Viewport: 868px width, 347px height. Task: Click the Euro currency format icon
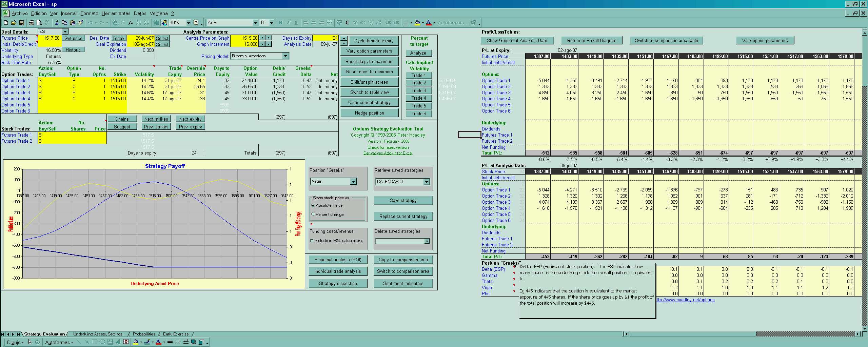click(347, 23)
